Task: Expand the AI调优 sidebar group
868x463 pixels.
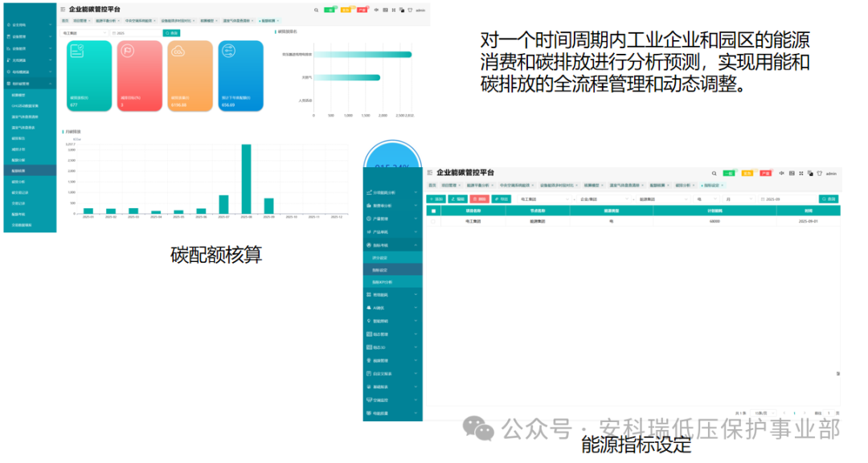Action: tap(392, 308)
